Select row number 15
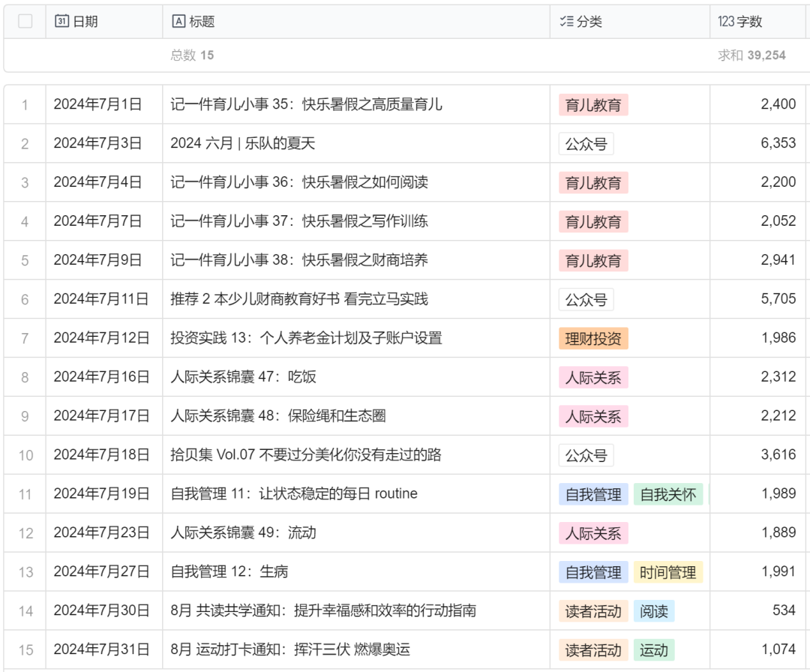Image resolution: width=810 pixels, height=672 pixels. [25, 649]
